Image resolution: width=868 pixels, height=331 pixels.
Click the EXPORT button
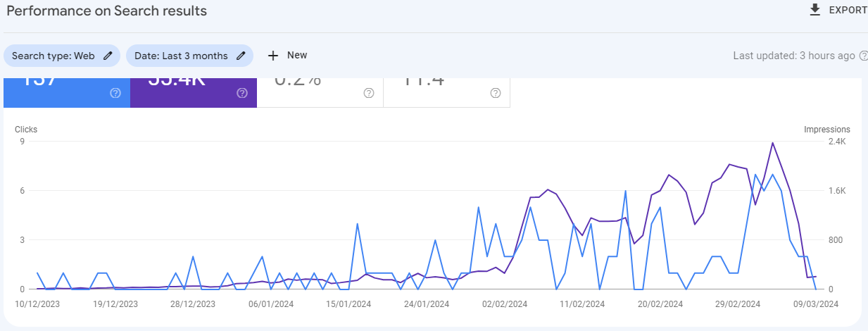point(838,10)
